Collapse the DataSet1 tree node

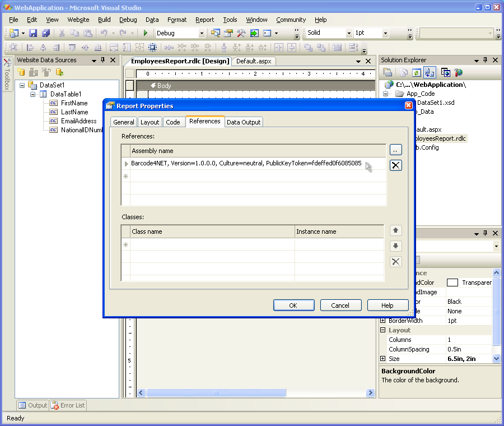[x=22, y=85]
